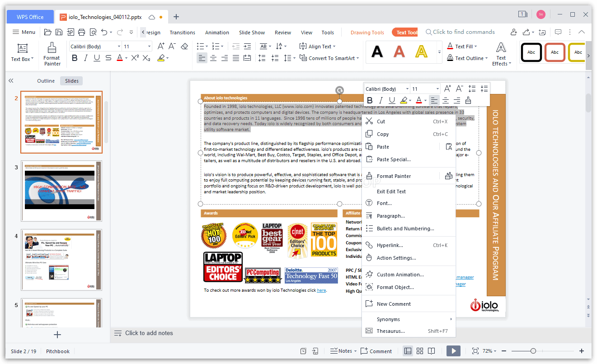This screenshot has height=364, width=597.
Task: Switch to the Animation tab
Action: pos(217,33)
